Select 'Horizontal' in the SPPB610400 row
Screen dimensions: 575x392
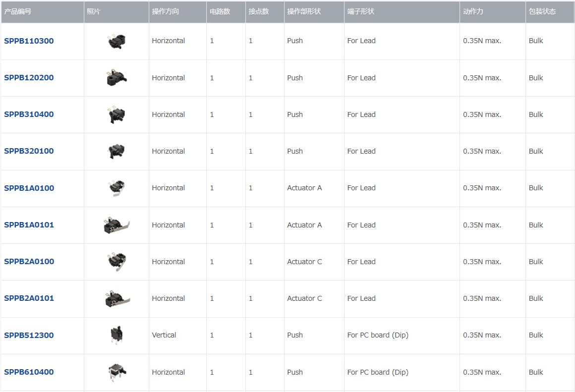click(x=169, y=372)
